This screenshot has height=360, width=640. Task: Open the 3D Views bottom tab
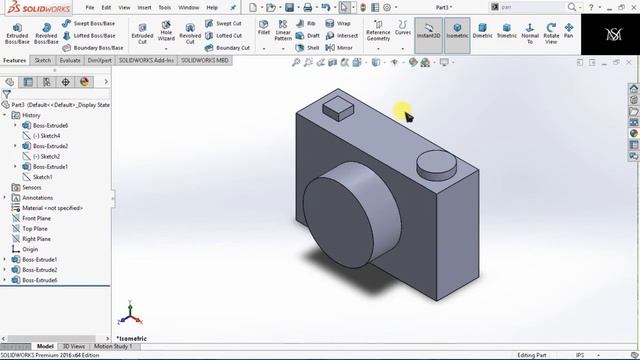73,347
